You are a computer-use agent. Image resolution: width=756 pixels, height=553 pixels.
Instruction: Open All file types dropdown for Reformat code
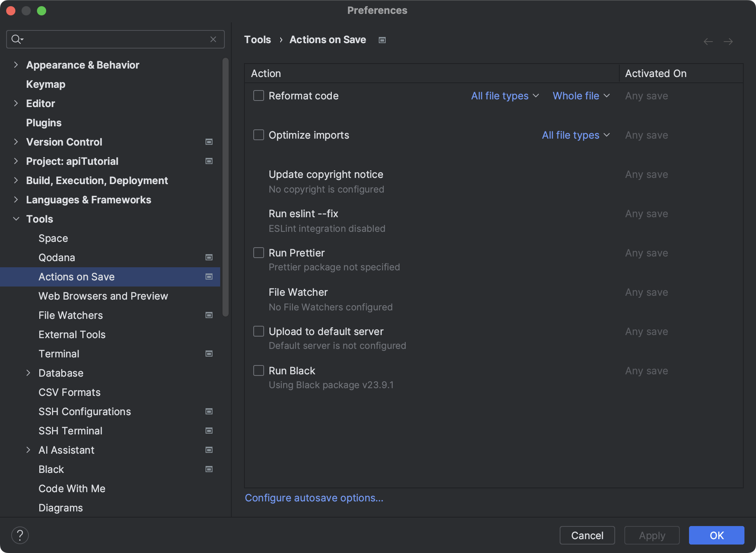point(504,96)
